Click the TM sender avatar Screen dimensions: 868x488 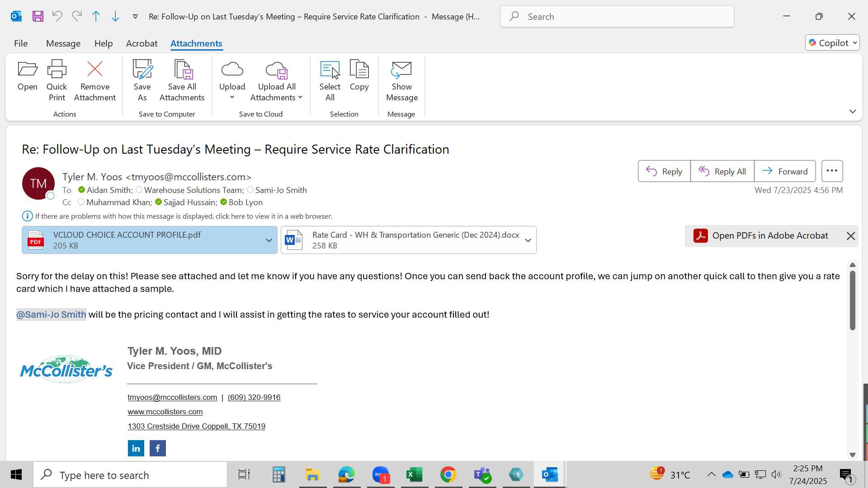38,183
